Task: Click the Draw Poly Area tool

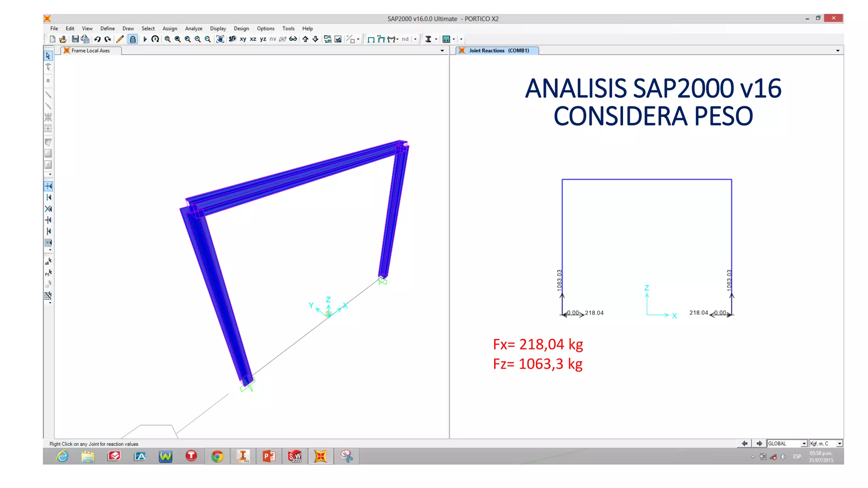Action: click(x=48, y=142)
